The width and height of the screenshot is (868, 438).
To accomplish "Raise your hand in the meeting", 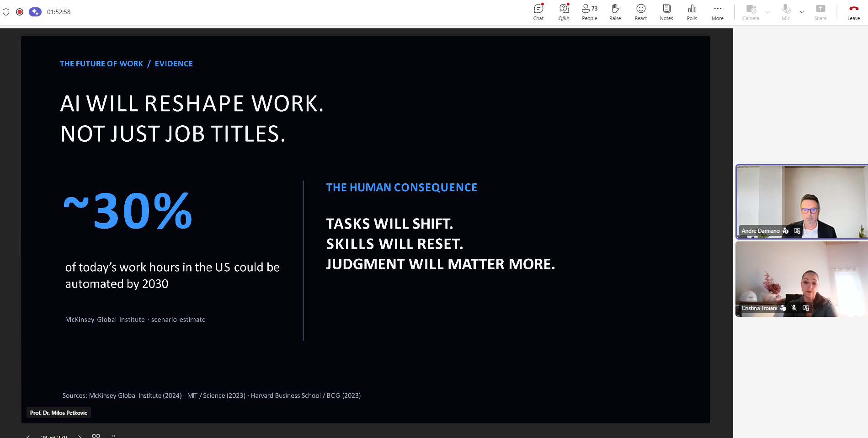I will (615, 12).
